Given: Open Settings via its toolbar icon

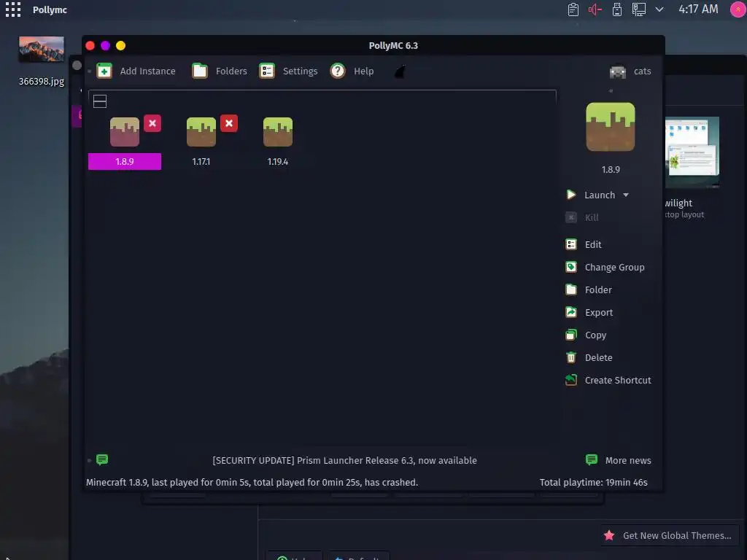Looking at the screenshot, I should click(267, 71).
